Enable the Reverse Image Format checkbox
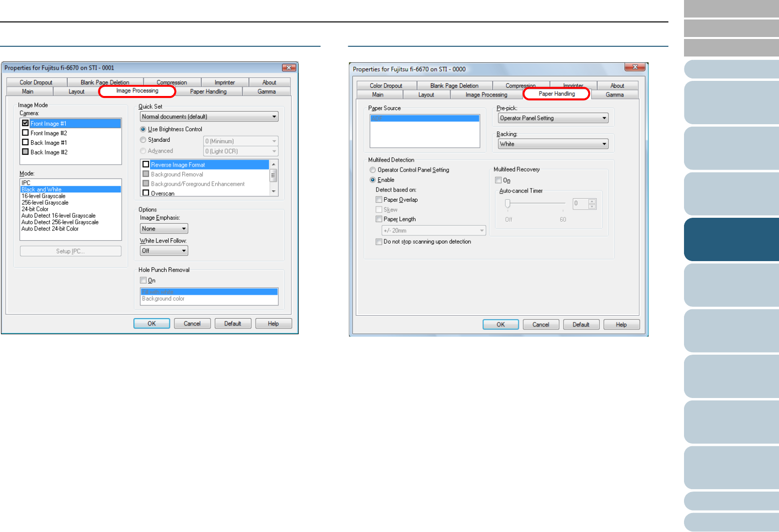779x532 pixels. pos(146,165)
